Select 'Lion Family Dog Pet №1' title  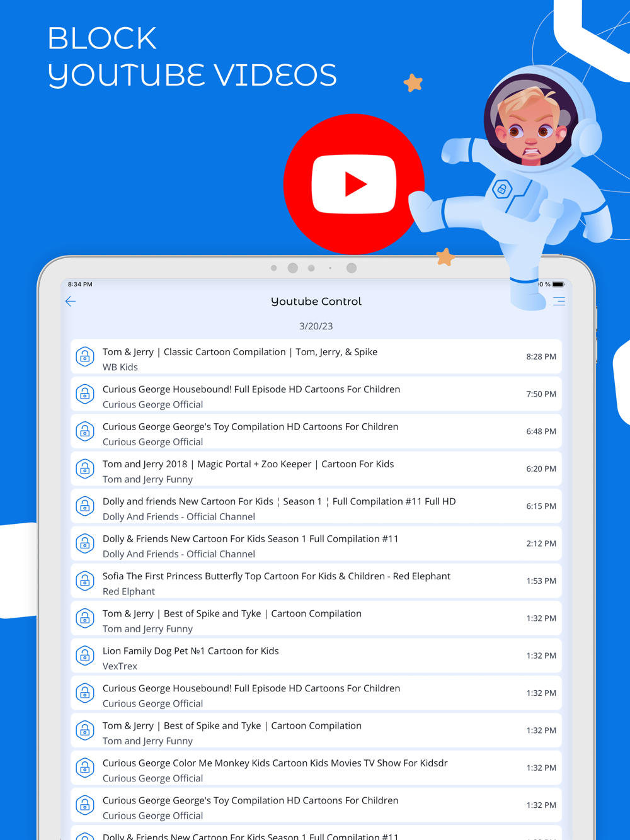coord(190,651)
